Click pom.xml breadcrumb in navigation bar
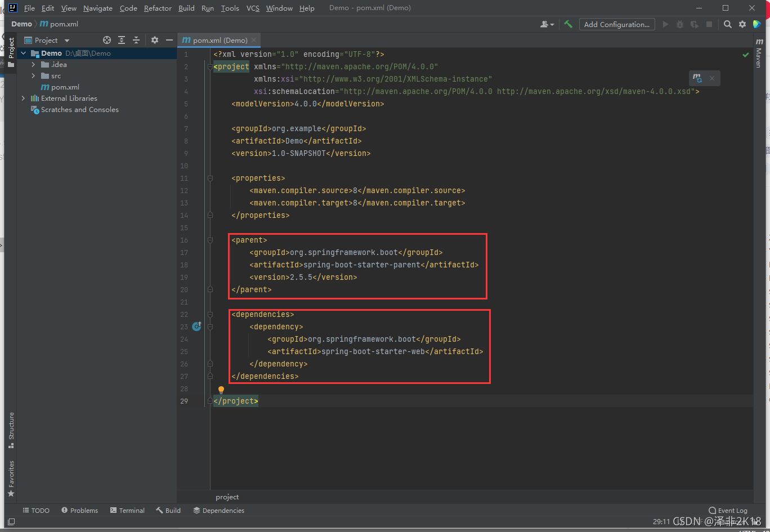770x532 pixels. [59, 24]
